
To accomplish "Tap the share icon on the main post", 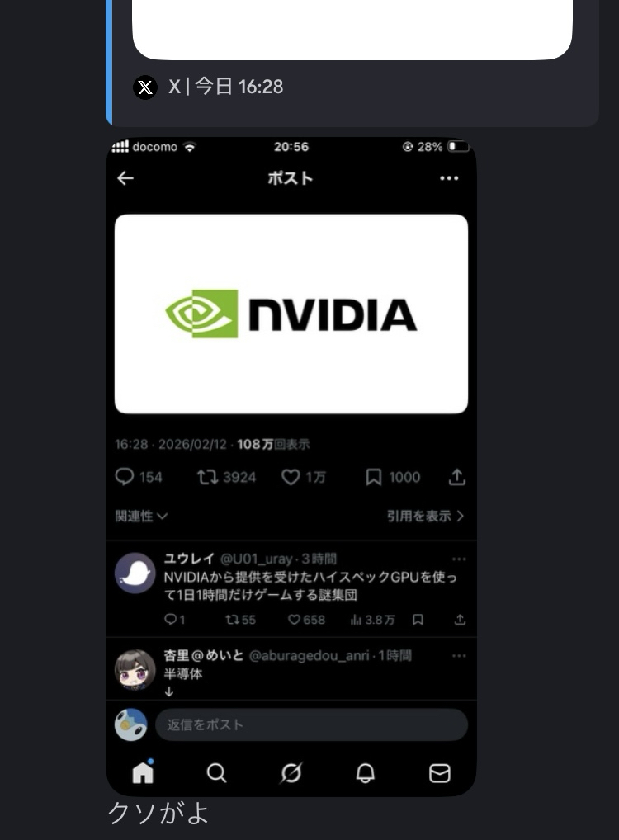I will pyautogui.click(x=457, y=477).
